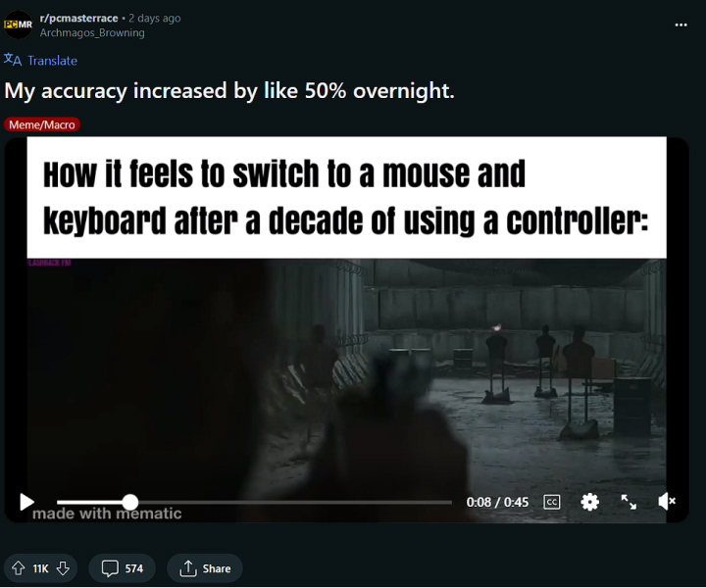Viewport: 706px width, 588px height.
Task: Click the Translate language icon
Action: pyautogui.click(x=13, y=60)
